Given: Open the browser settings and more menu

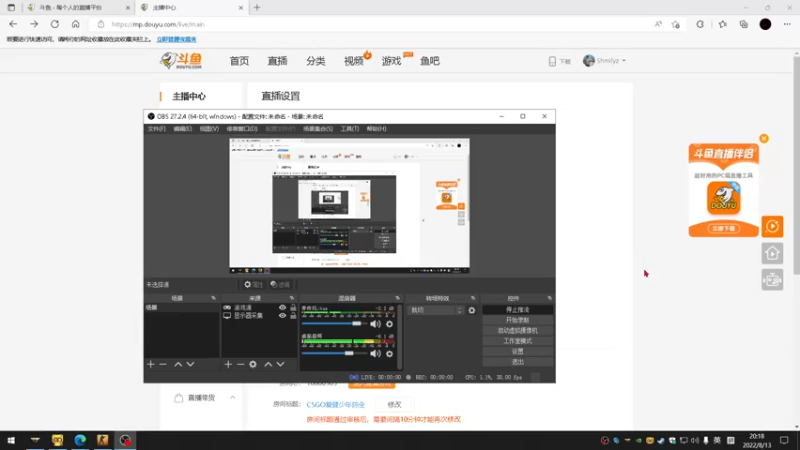Looking at the screenshot, I should pos(787,24).
